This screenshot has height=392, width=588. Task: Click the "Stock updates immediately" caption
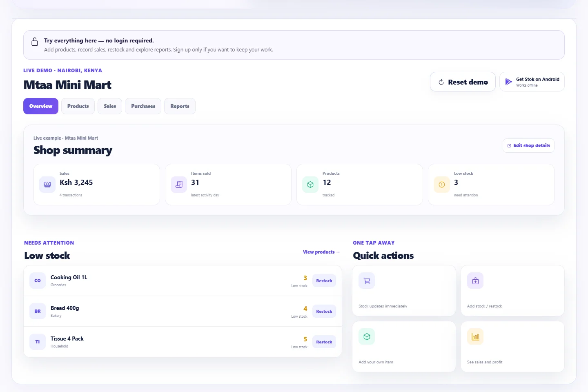pyautogui.click(x=383, y=306)
